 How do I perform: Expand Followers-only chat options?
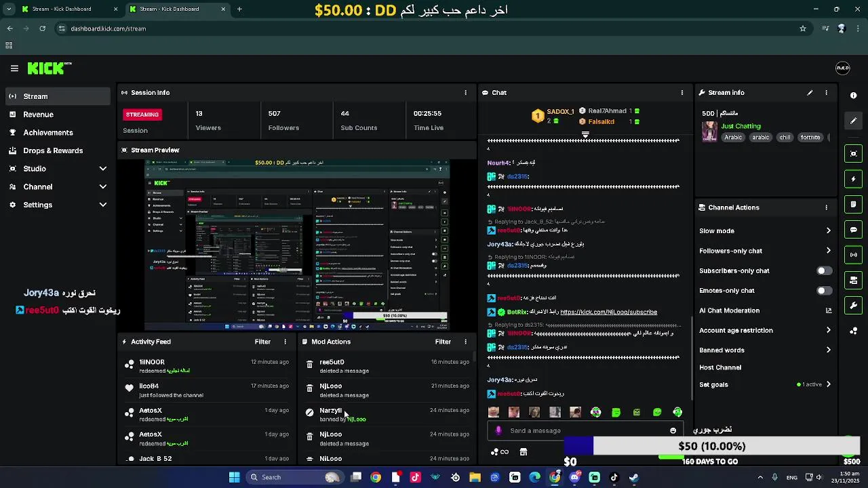tap(828, 251)
